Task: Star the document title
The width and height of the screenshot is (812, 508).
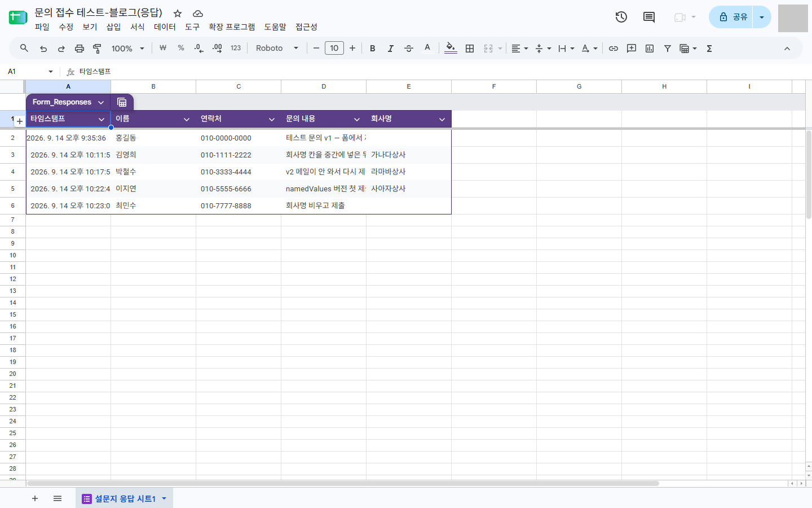Action: 178,13
